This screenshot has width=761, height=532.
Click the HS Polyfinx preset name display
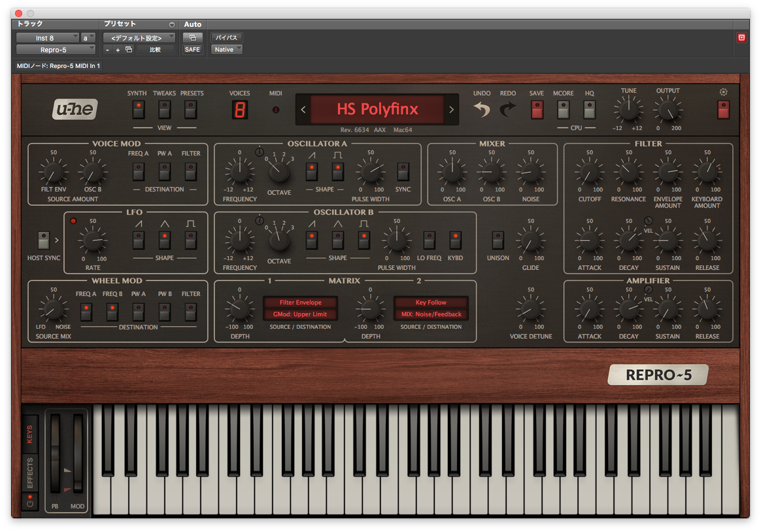tap(377, 110)
